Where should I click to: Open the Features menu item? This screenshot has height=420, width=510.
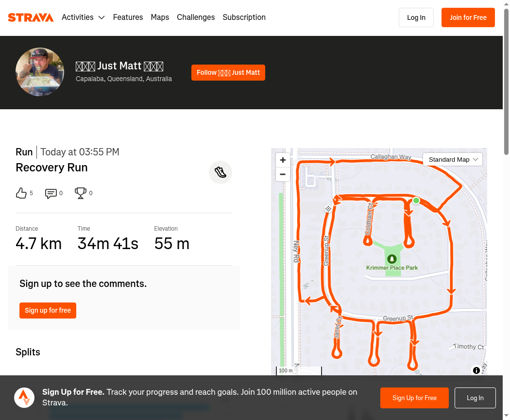pyautogui.click(x=128, y=17)
